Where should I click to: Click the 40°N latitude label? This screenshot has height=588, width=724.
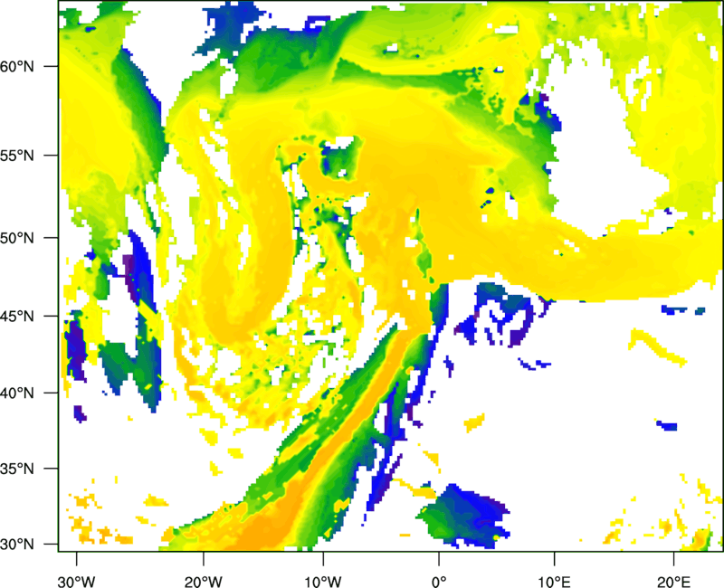tap(17, 394)
